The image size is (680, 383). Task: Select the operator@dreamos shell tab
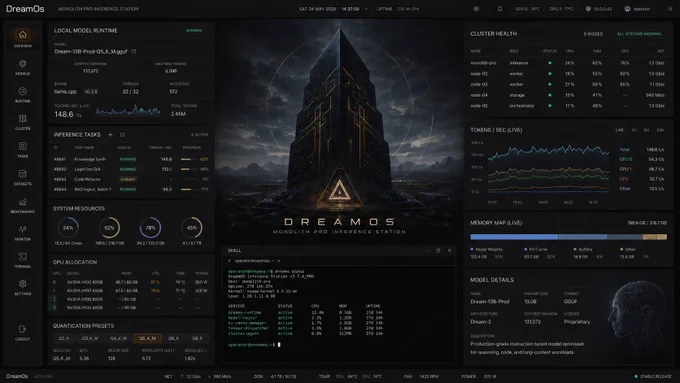pyautogui.click(x=254, y=261)
